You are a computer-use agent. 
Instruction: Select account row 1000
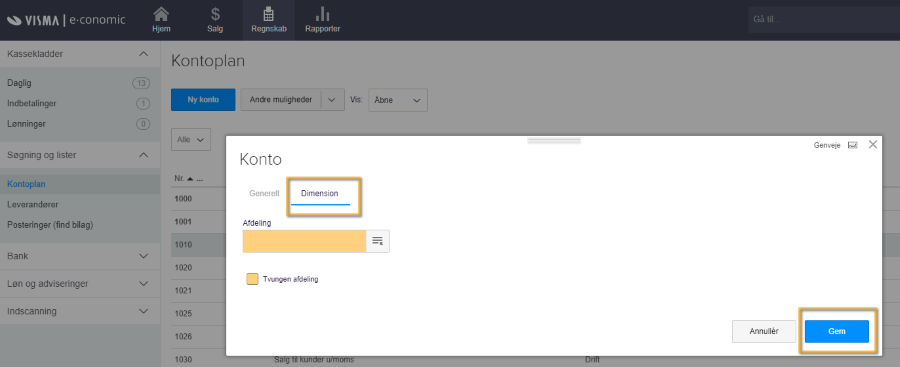pyautogui.click(x=183, y=199)
